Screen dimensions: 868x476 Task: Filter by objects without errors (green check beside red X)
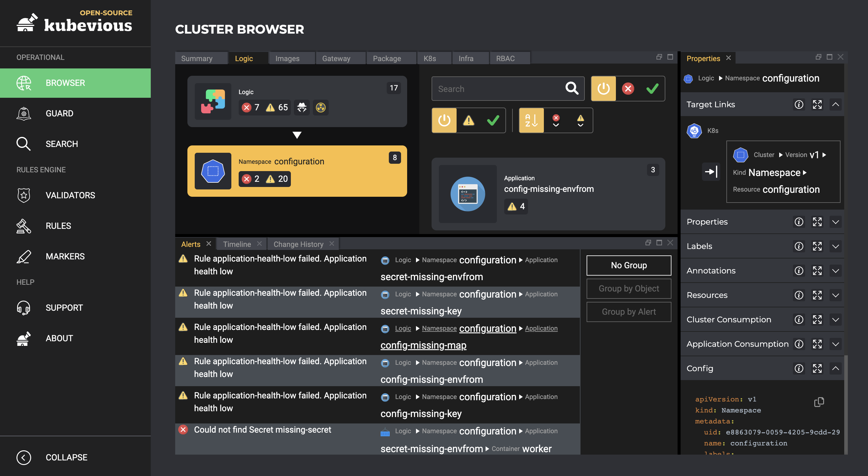tap(653, 89)
